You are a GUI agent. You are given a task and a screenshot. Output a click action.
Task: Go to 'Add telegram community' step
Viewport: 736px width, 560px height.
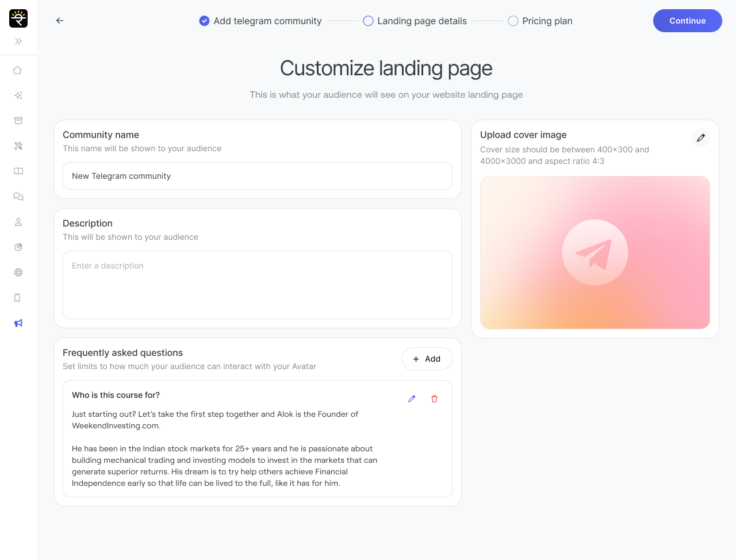(x=260, y=21)
